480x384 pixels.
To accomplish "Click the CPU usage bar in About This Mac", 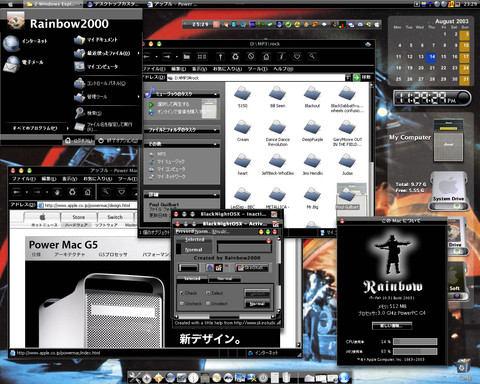I will [415, 342].
